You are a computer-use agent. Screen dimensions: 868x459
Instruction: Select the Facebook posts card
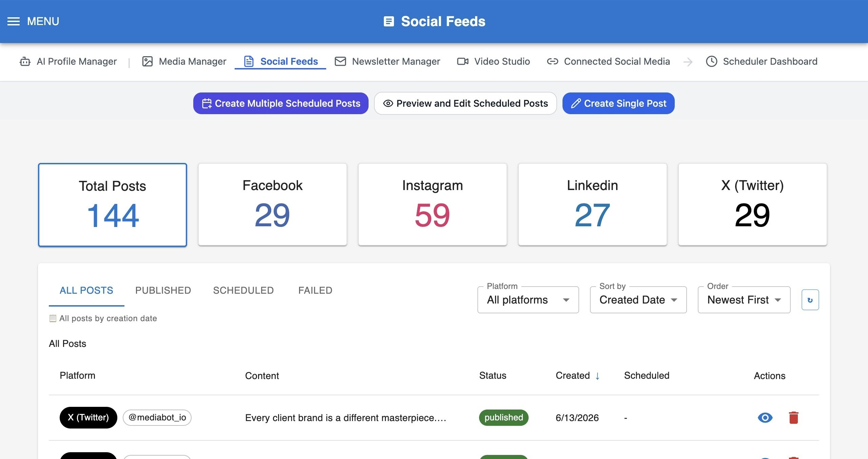[273, 205]
